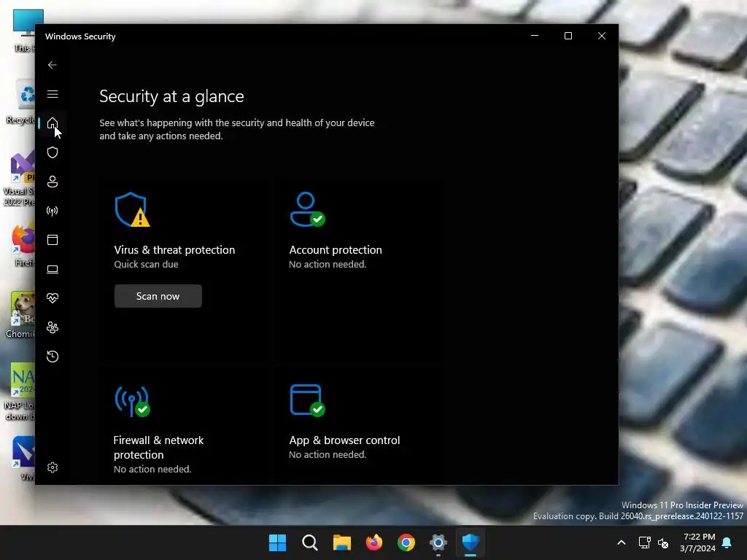Open the Windows Start menu
This screenshot has width=747, height=560.
(x=277, y=542)
